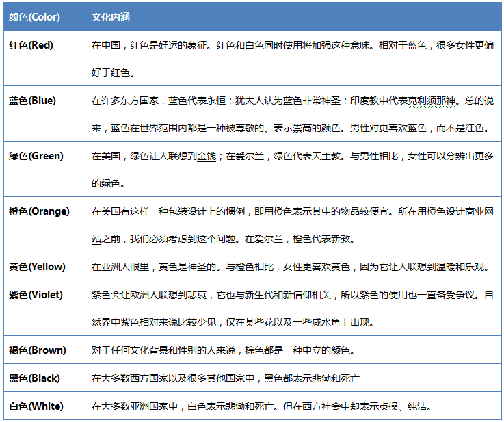
Task: Click the header cell '文化内涵'
Action: point(111,17)
